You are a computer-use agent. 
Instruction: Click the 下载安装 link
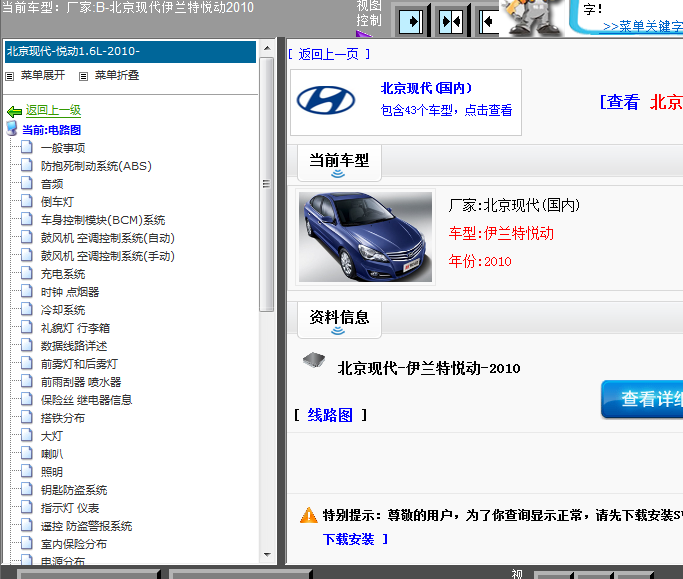348,539
